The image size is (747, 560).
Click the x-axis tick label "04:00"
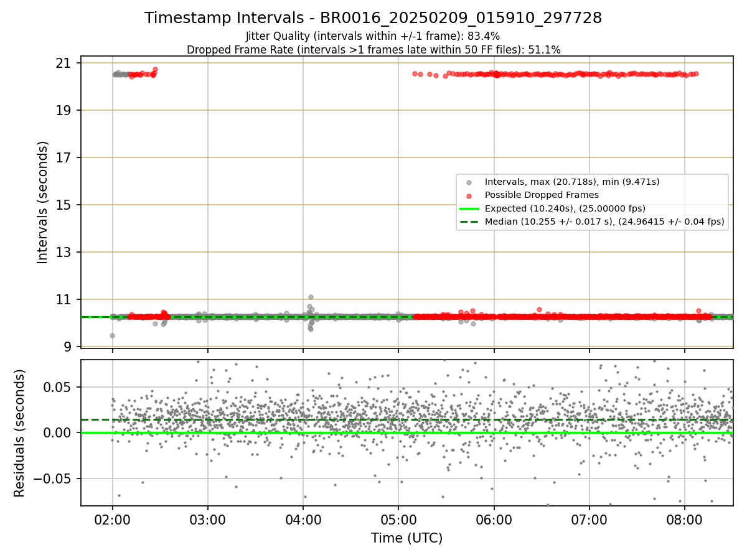click(x=303, y=519)
